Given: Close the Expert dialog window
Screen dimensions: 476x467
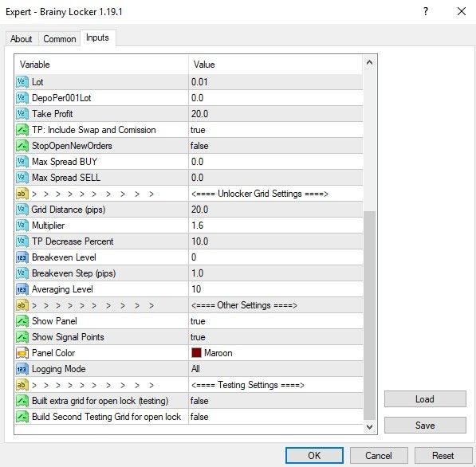Looking at the screenshot, I should click(462, 11).
